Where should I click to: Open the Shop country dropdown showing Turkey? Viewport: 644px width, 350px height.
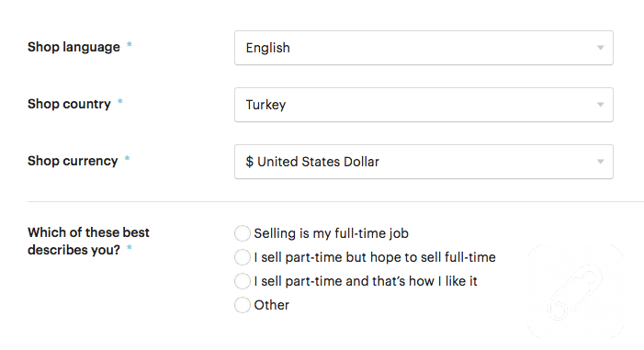tap(424, 105)
